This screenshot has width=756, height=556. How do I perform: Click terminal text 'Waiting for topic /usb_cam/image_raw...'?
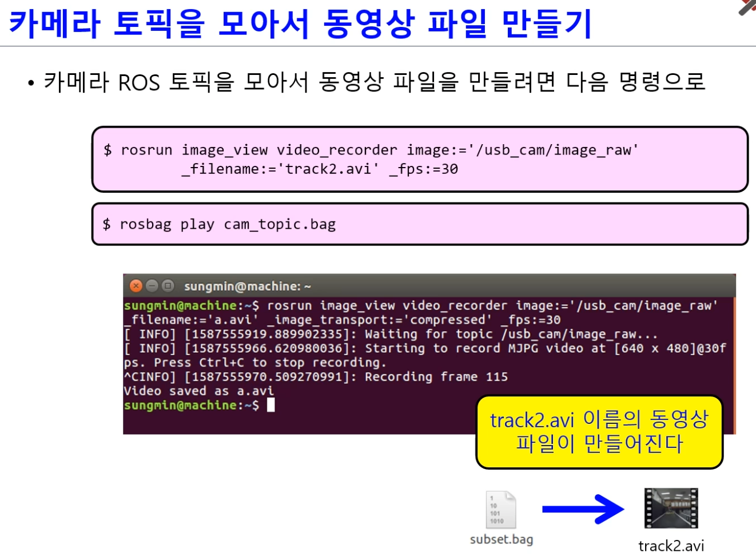pyautogui.click(x=511, y=334)
